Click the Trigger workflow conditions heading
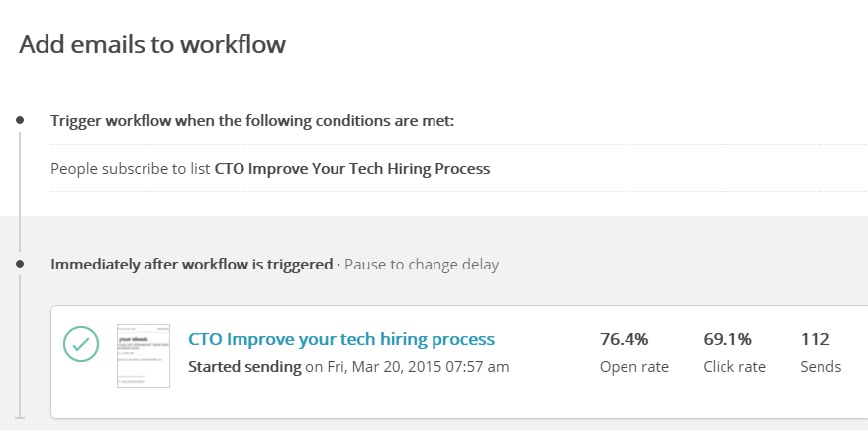The image size is (868, 430). point(252,120)
